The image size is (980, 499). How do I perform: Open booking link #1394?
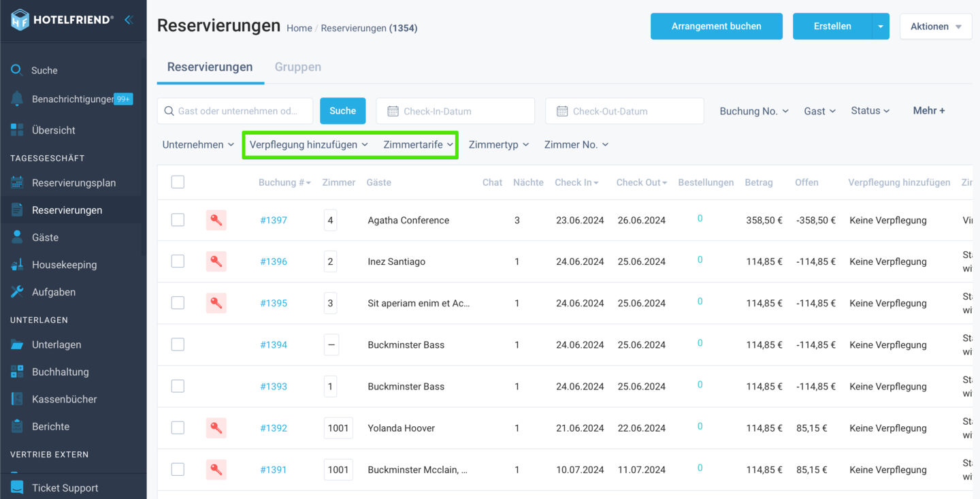coord(274,344)
